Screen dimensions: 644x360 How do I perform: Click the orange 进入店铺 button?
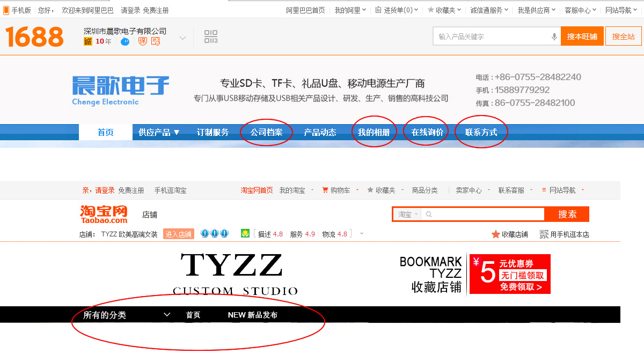pyautogui.click(x=178, y=234)
